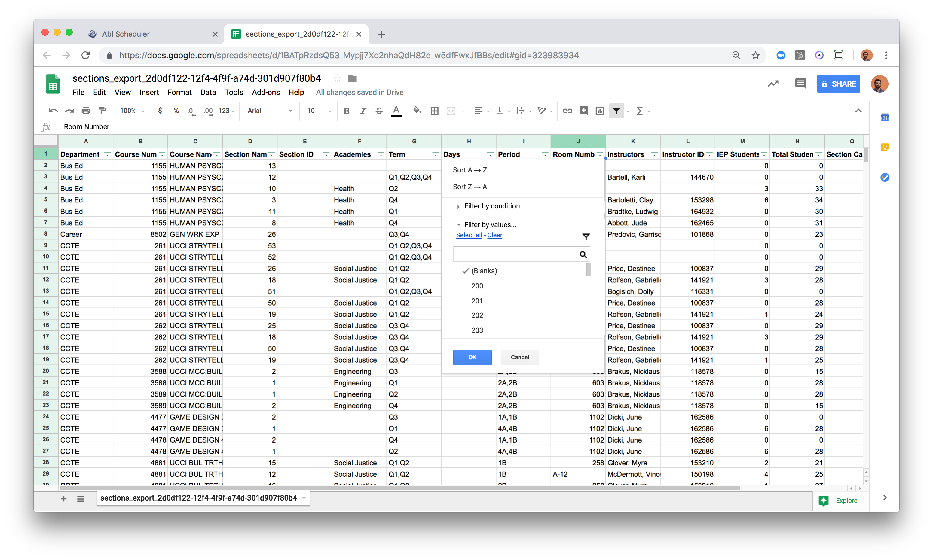Image resolution: width=933 pixels, height=560 pixels.
Task: Open the Arial font dropdown
Action: 270,111
